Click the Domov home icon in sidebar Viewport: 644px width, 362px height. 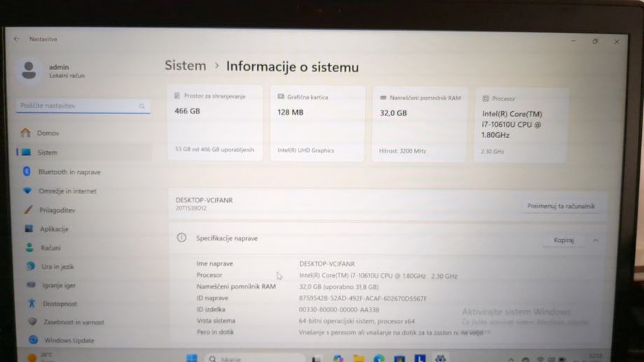pos(26,133)
